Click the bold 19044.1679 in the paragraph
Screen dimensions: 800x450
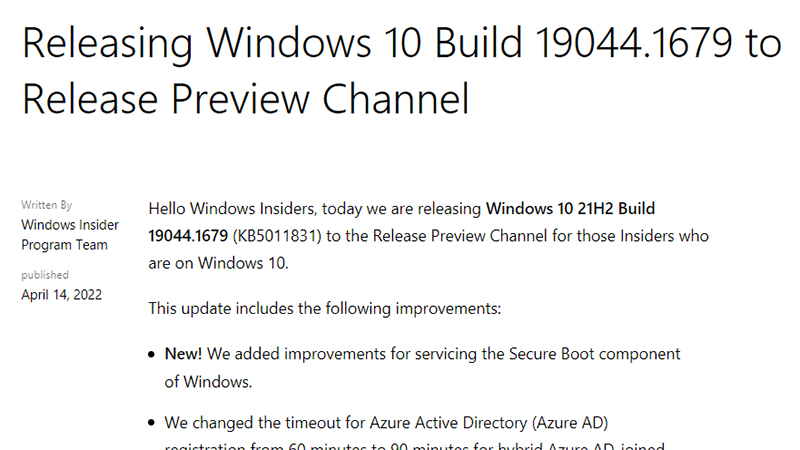click(x=188, y=237)
